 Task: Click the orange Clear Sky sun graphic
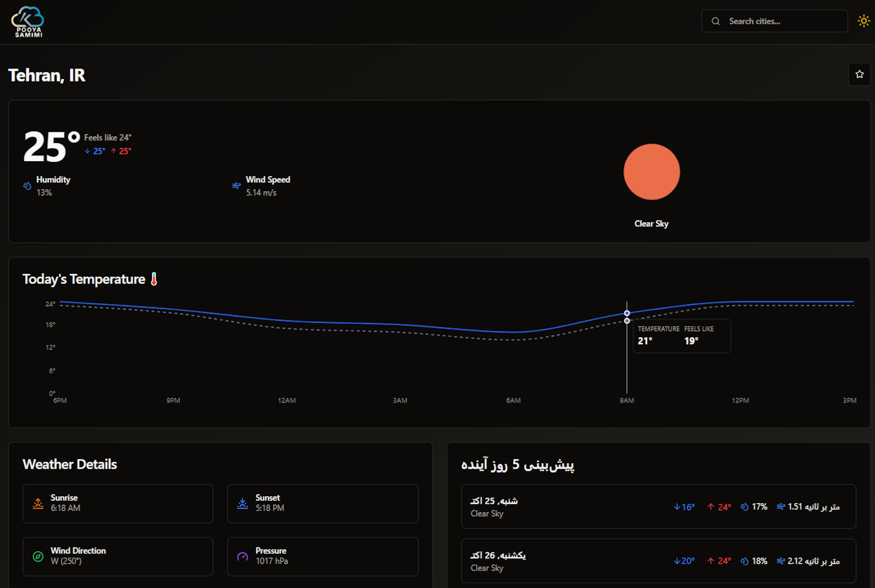click(x=651, y=172)
